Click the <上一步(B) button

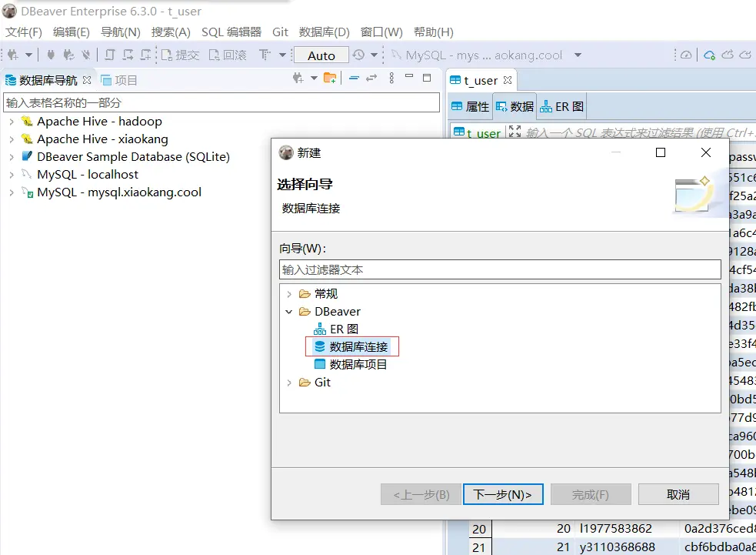421,494
